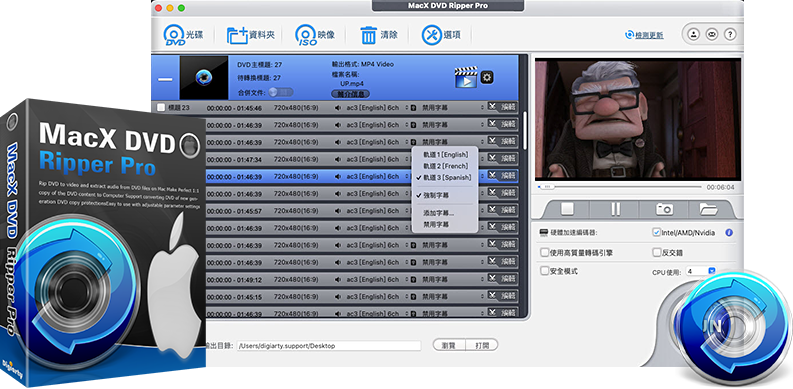This screenshot has height=389, width=793.
Task: Open the audio track dropdown in the 01:47:34 row
Action: [x=377, y=159]
